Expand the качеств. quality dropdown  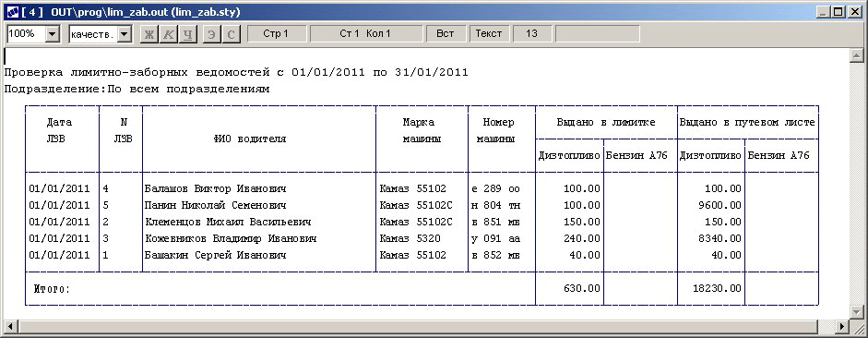(x=125, y=34)
